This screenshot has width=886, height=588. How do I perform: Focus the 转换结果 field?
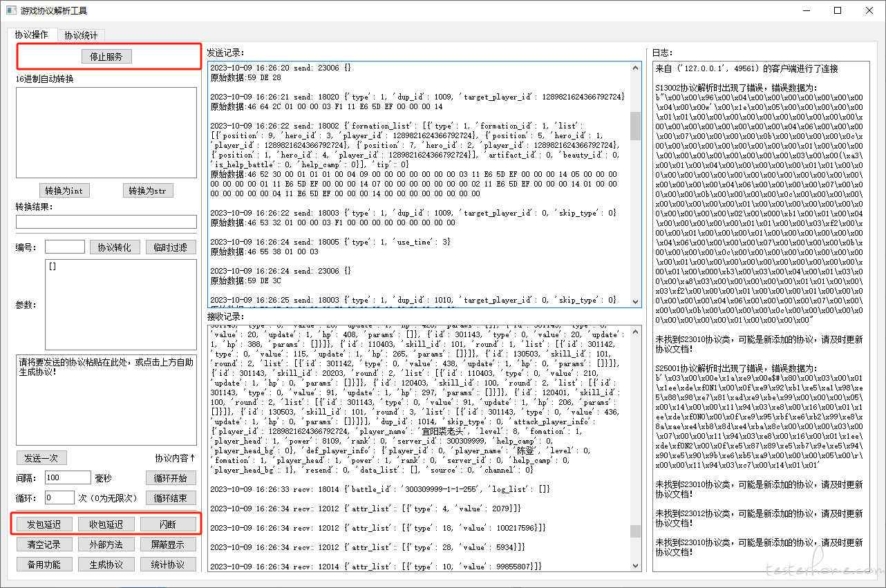coord(106,222)
